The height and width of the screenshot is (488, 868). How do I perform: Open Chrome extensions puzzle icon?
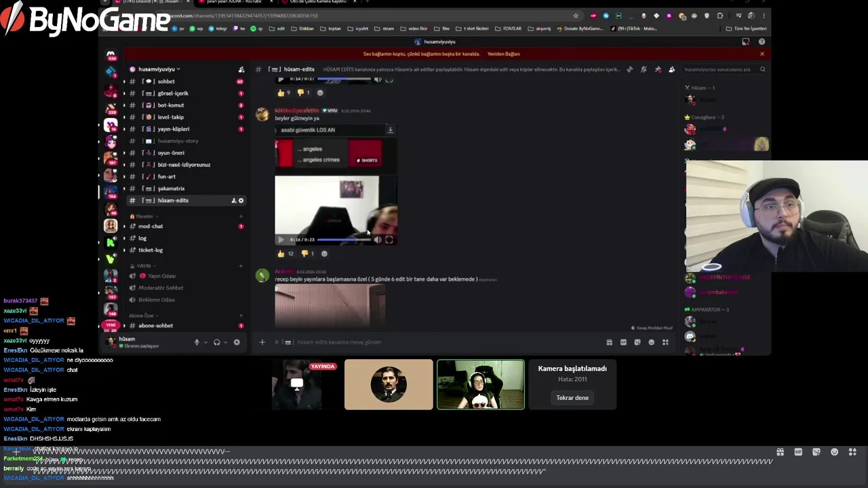(720, 16)
